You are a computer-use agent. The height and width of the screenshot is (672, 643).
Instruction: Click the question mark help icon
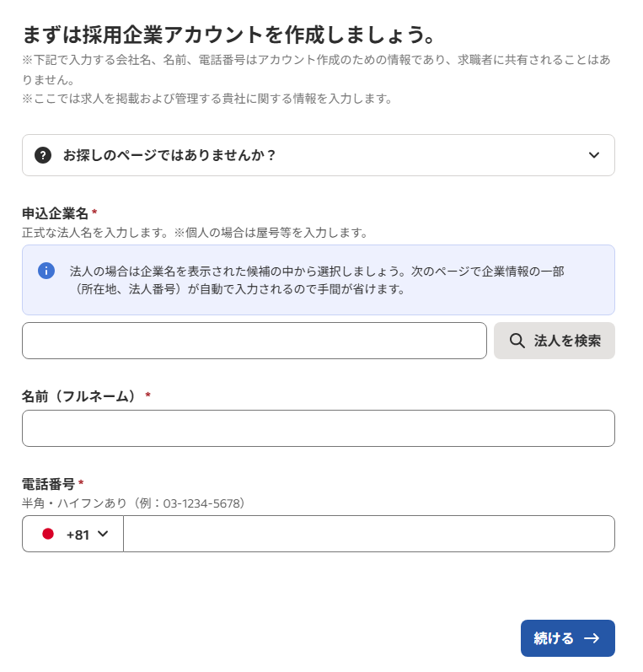click(x=43, y=155)
